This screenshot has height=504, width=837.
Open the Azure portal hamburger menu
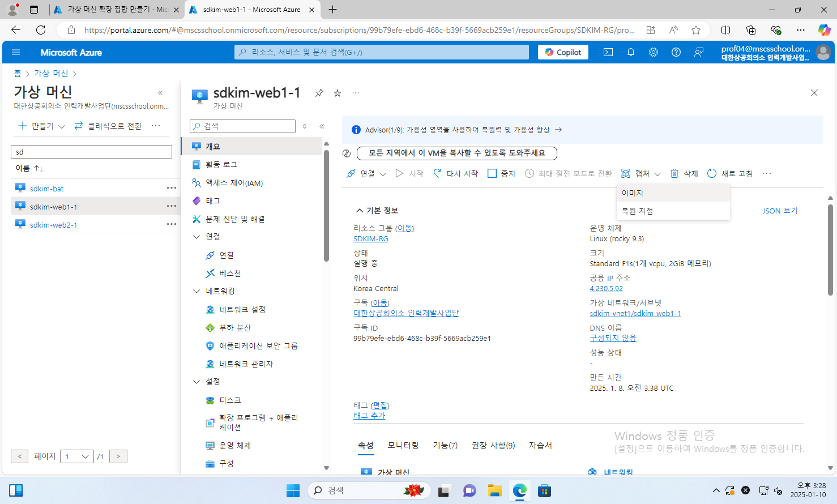[16, 52]
